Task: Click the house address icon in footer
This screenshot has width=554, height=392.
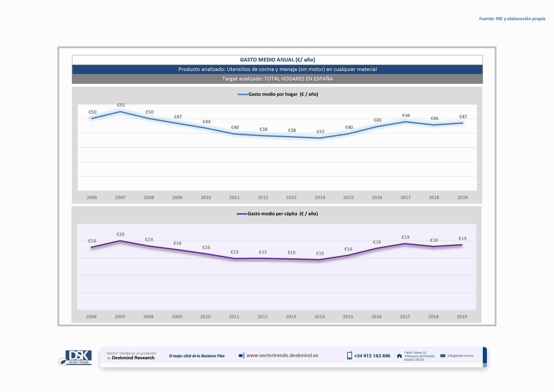Action: pos(399,356)
